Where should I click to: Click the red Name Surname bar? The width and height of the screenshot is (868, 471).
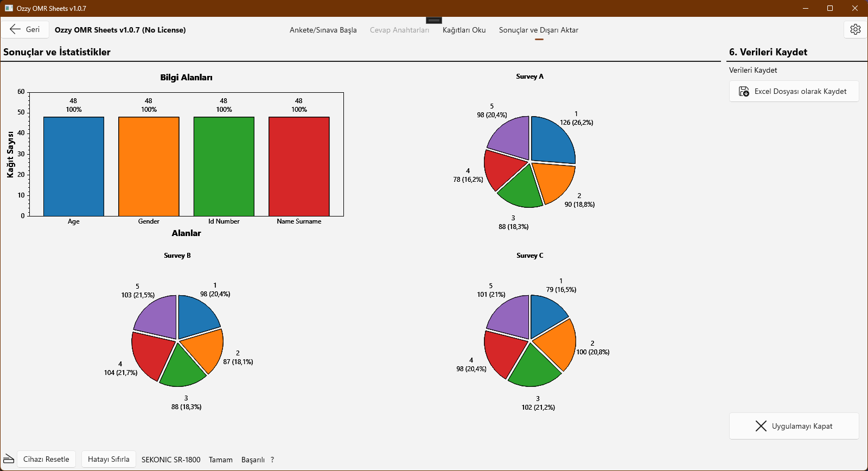click(299, 167)
